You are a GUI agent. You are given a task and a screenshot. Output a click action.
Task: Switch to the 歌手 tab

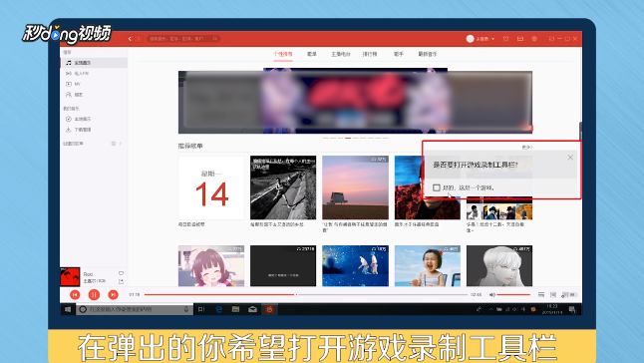point(399,54)
